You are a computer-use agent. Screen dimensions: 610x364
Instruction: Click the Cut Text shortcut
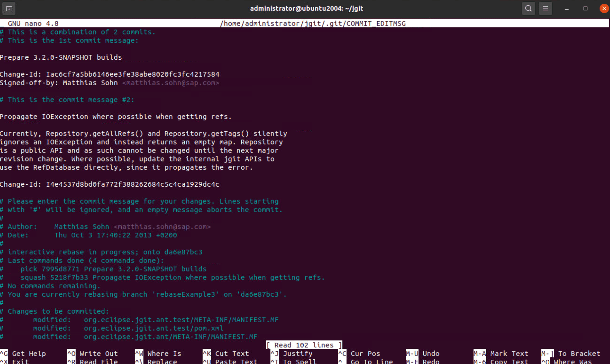point(232,353)
